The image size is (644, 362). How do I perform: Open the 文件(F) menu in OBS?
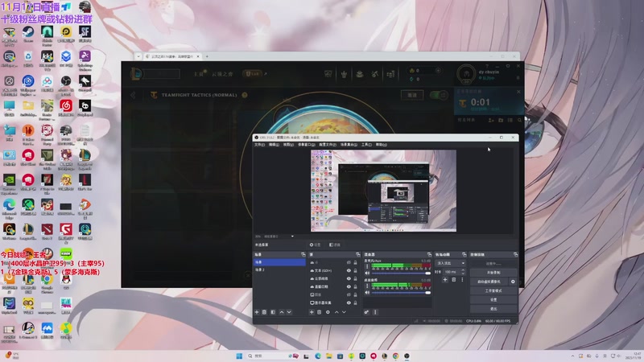pos(259,145)
